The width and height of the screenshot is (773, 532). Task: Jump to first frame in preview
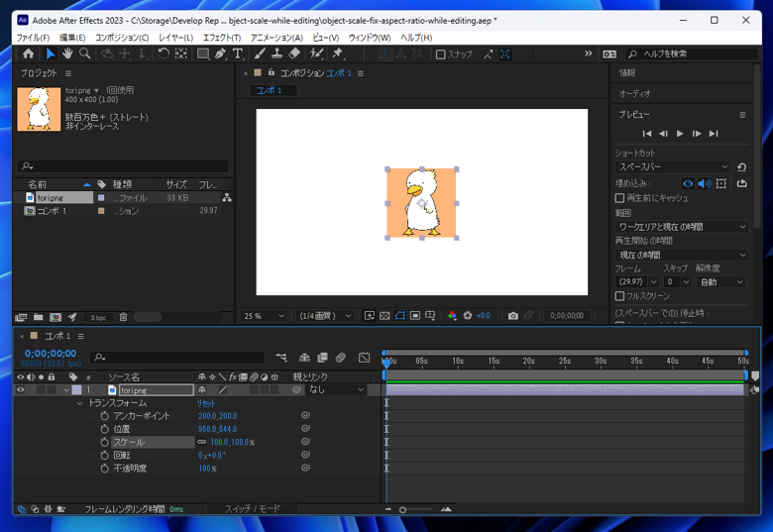click(x=647, y=134)
